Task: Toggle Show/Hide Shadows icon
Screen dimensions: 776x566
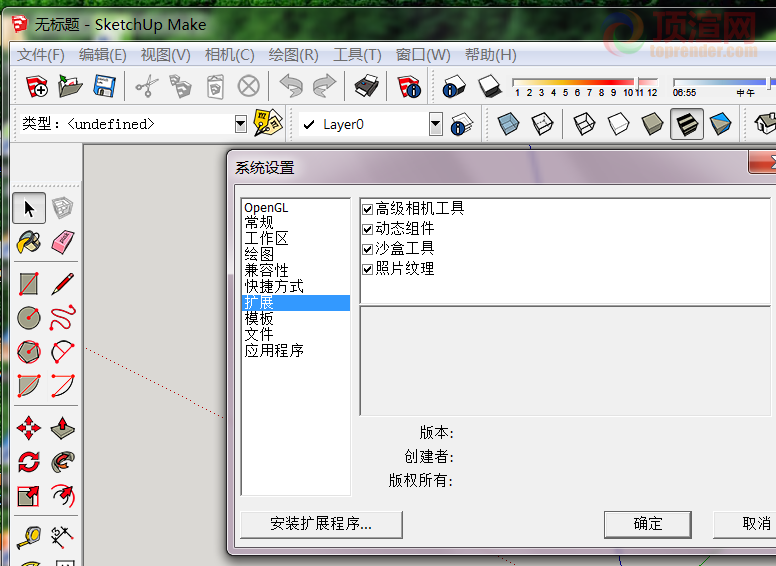Action: (489, 86)
